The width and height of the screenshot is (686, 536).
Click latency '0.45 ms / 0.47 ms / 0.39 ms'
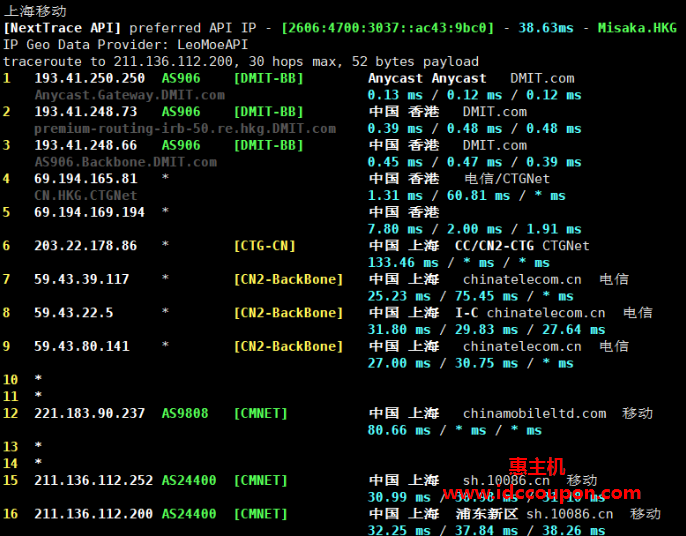click(x=474, y=162)
